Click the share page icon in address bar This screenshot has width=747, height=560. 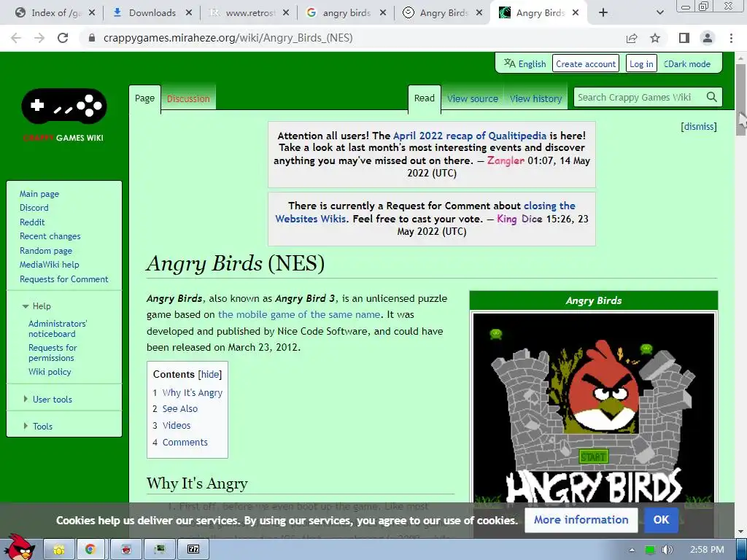(632, 38)
